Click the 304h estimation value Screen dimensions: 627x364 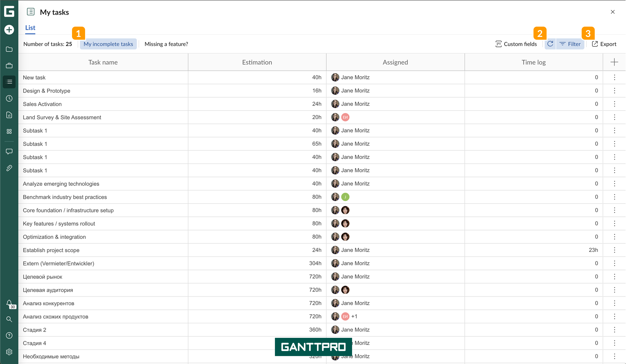315,263
